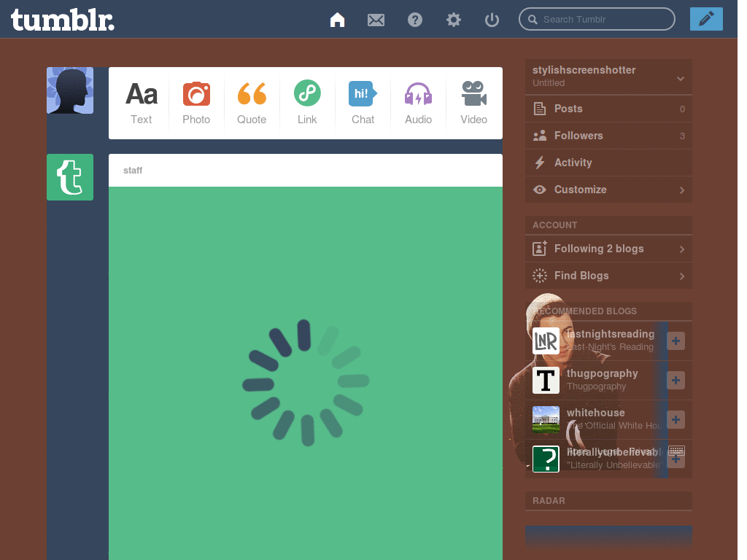This screenshot has width=747, height=560.
Task: Click the power log out icon
Action: tap(492, 20)
